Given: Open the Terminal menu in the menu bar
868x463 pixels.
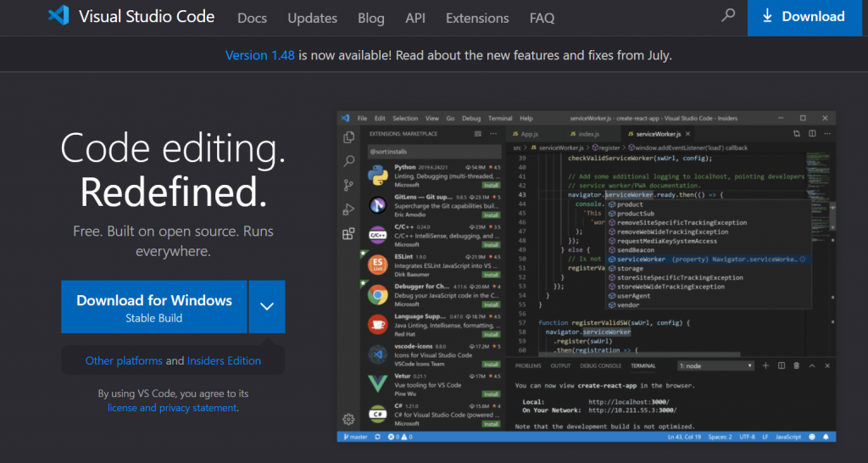Looking at the screenshot, I should pyautogui.click(x=500, y=119).
